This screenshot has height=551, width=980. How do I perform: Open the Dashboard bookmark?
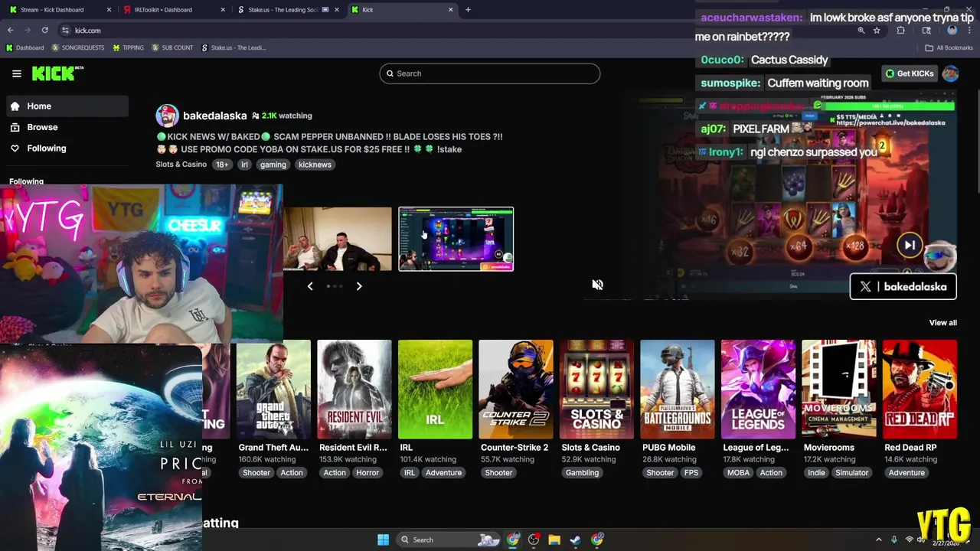pos(24,47)
